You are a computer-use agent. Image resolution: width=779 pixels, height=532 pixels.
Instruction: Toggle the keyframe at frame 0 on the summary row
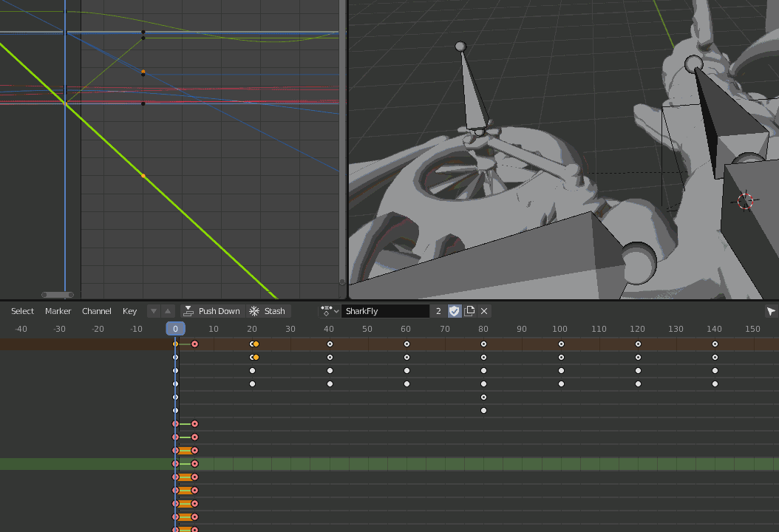click(x=175, y=344)
